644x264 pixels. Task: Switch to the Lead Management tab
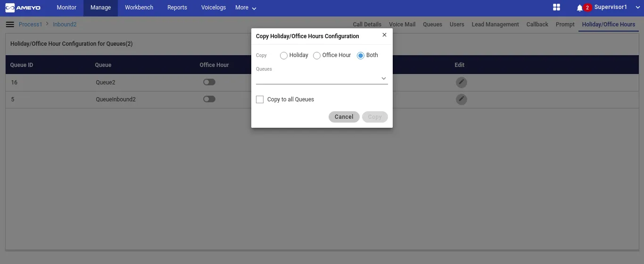pyautogui.click(x=495, y=25)
